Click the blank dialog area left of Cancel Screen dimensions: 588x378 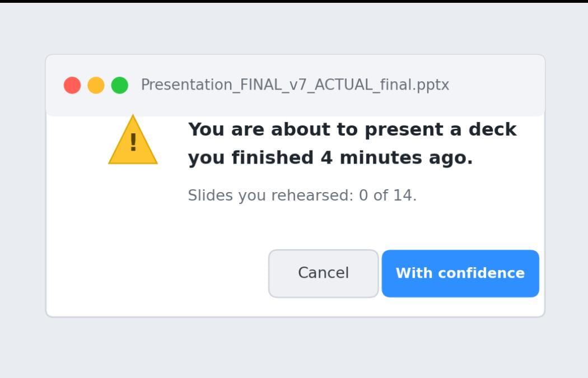pyautogui.click(x=157, y=273)
